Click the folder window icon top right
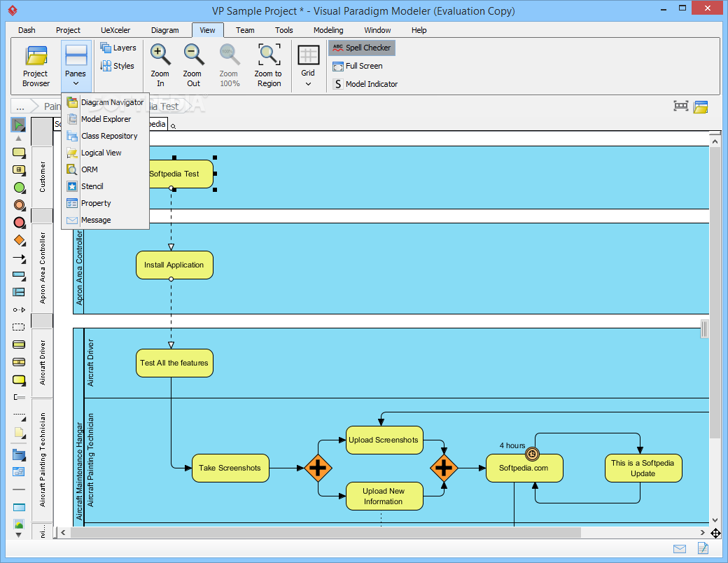This screenshot has width=728, height=563. coord(701,107)
